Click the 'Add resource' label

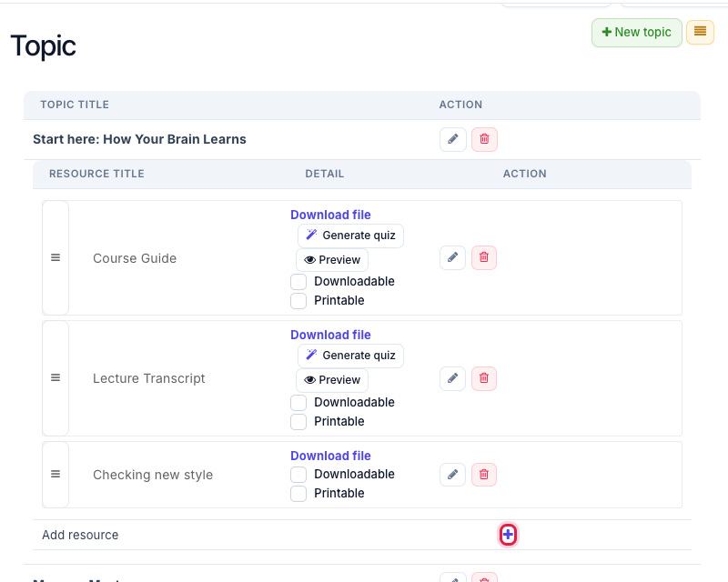(80, 535)
